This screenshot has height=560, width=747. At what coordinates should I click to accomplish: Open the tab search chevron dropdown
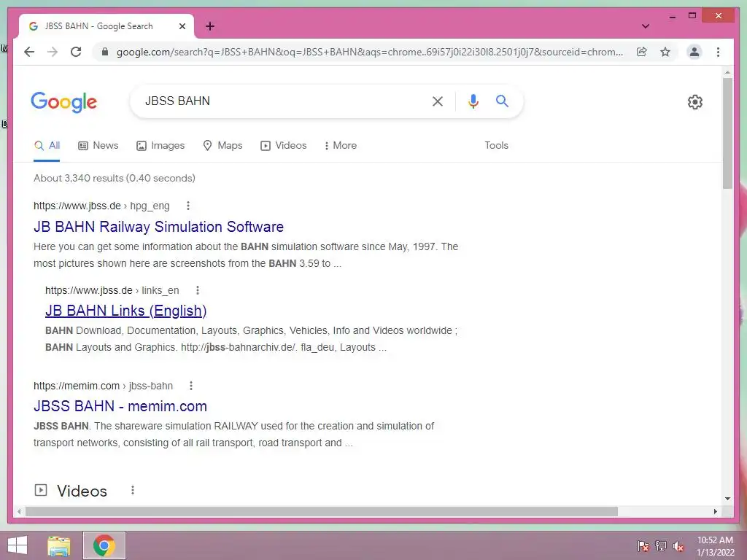pyautogui.click(x=646, y=26)
